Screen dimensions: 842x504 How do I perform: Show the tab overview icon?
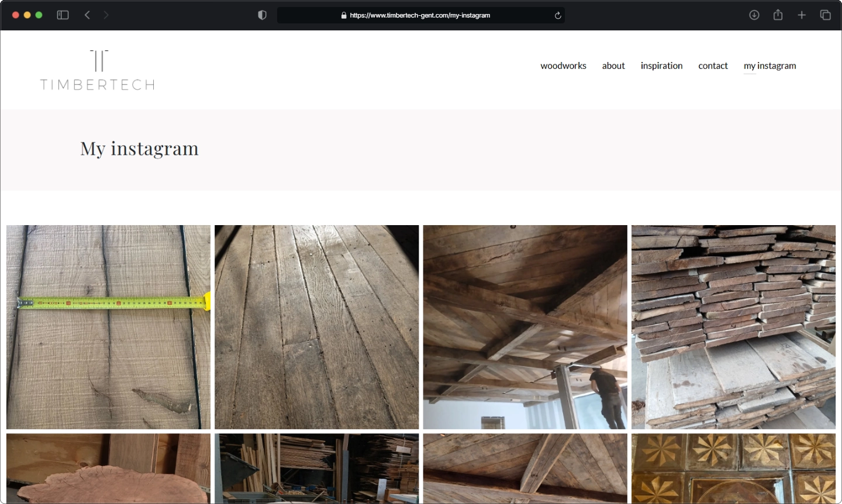coord(825,15)
